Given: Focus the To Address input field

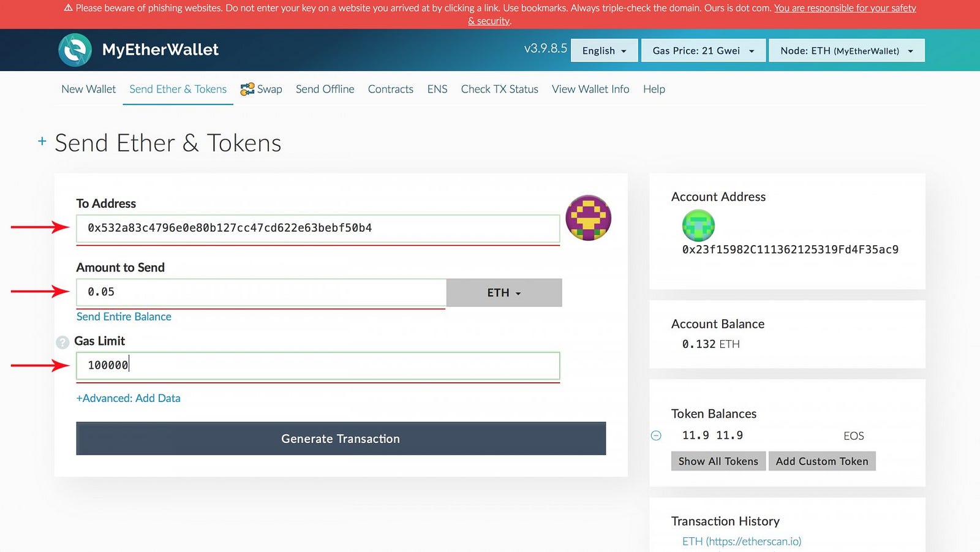Looking at the screenshot, I should (x=318, y=229).
